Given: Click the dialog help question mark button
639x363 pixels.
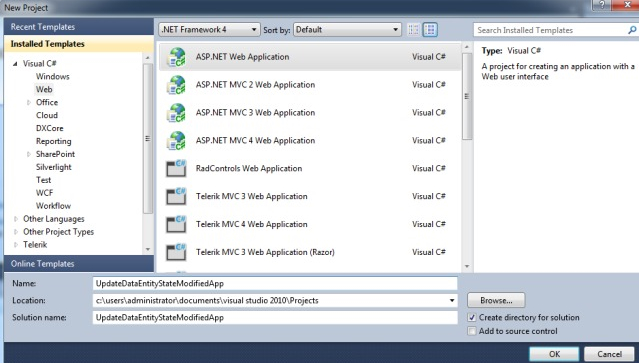Looking at the screenshot, I should pyautogui.click(x=602, y=5).
